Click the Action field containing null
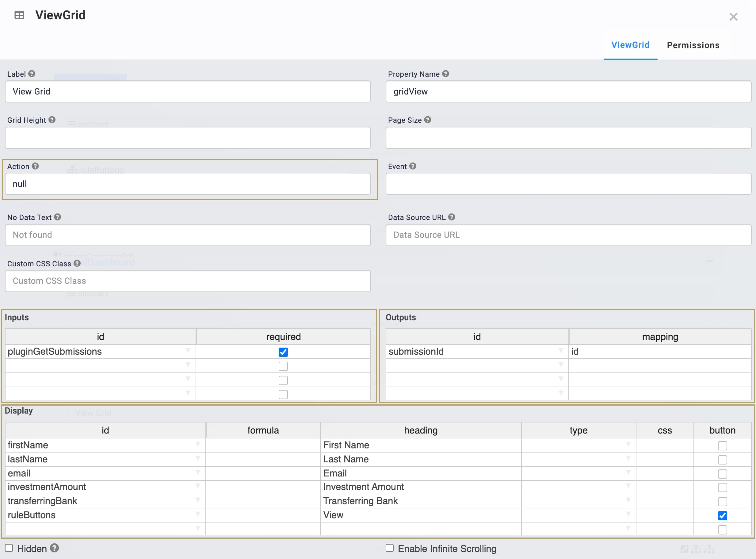This screenshot has width=756, height=559. (188, 184)
